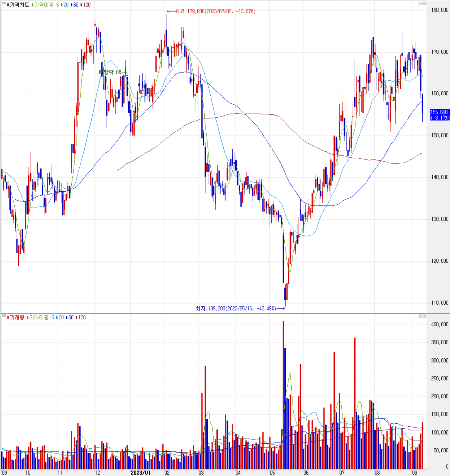Click the 07 month label on date axis
Image resolution: width=450 pixels, height=476 pixels.
342,473
